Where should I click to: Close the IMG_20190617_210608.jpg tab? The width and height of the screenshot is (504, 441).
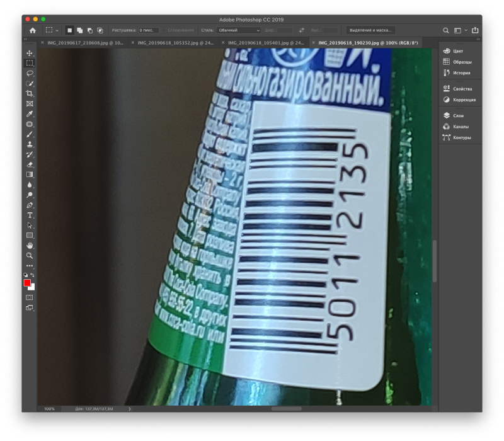pos(42,43)
